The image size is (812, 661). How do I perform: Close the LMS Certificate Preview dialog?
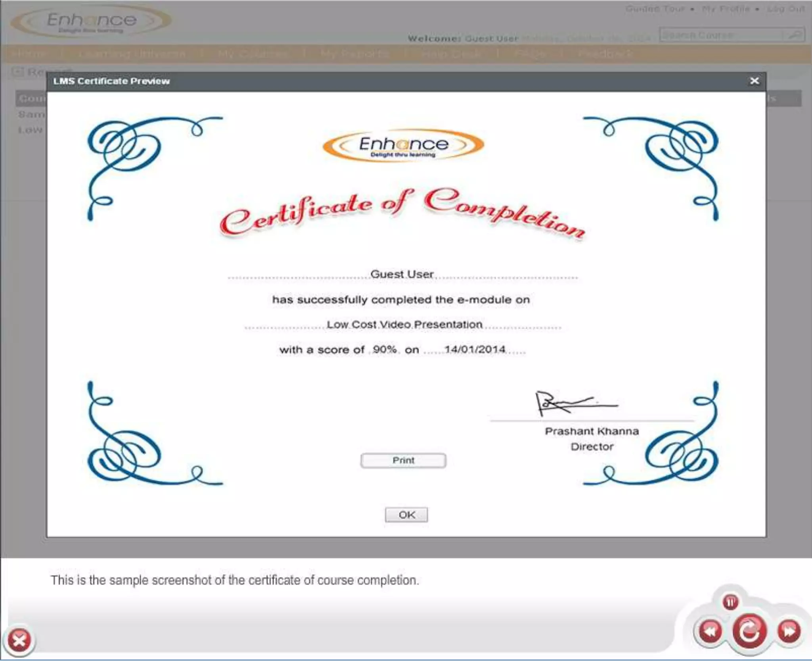pyautogui.click(x=754, y=81)
